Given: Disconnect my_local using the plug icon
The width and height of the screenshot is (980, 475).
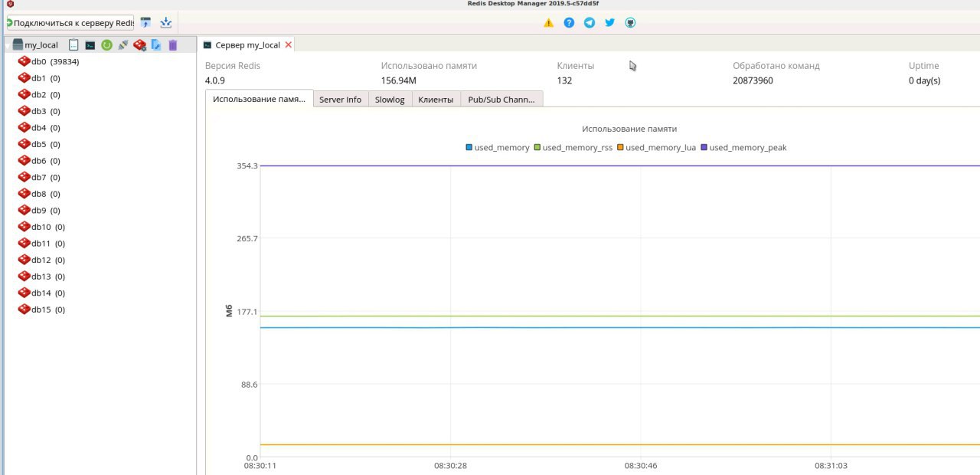Looking at the screenshot, I should [122, 45].
